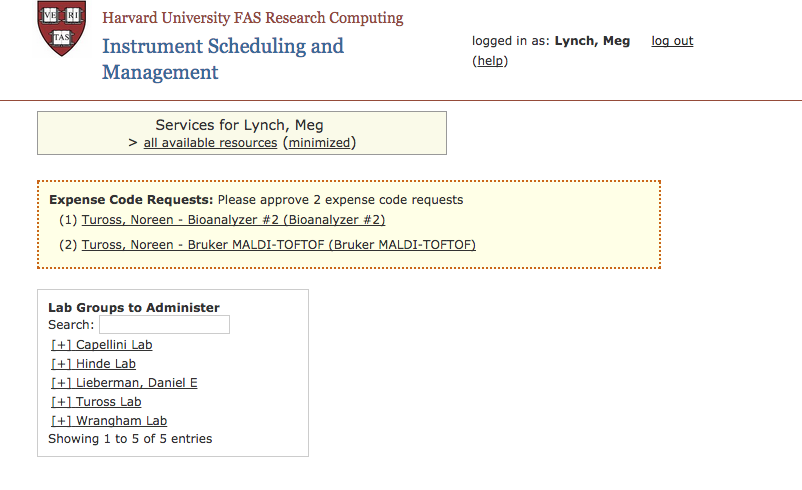
Task: Focus the Lab Groups search field
Action: click(164, 325)
